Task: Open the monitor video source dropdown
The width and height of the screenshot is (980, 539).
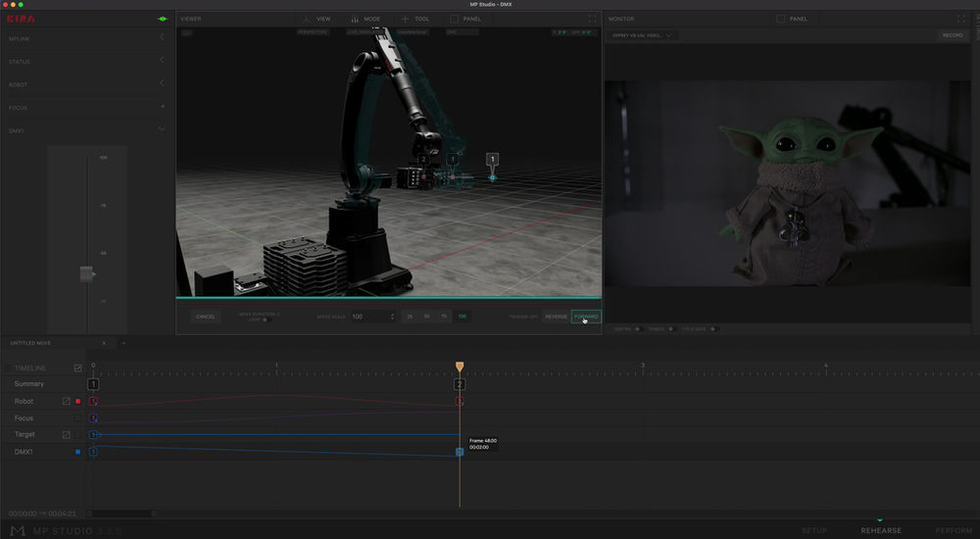Action: 642,35
